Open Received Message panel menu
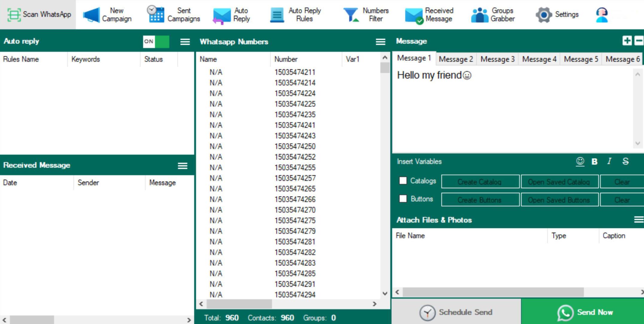 183,165
